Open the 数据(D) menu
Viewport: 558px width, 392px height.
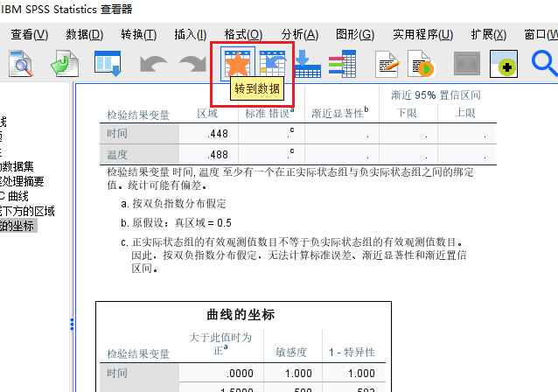(84, 34)
